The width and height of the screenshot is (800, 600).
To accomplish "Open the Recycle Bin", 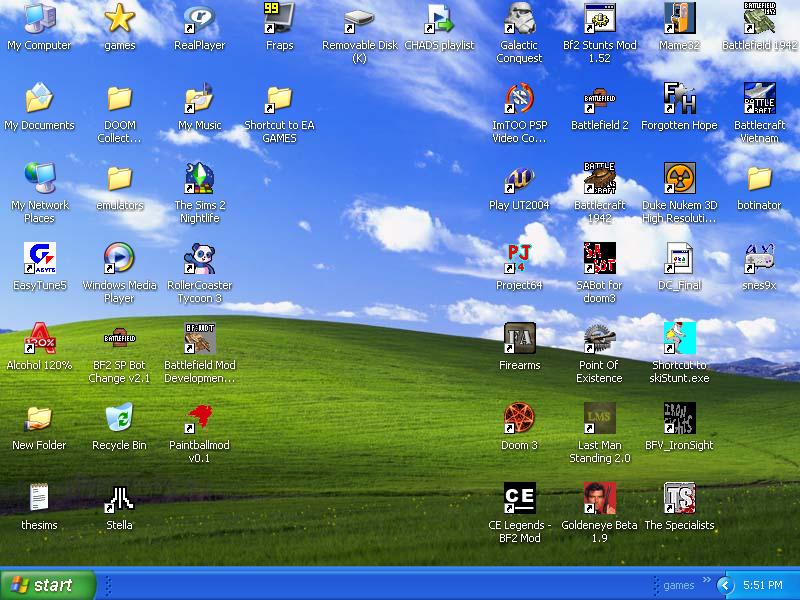I will pos(119,420).
